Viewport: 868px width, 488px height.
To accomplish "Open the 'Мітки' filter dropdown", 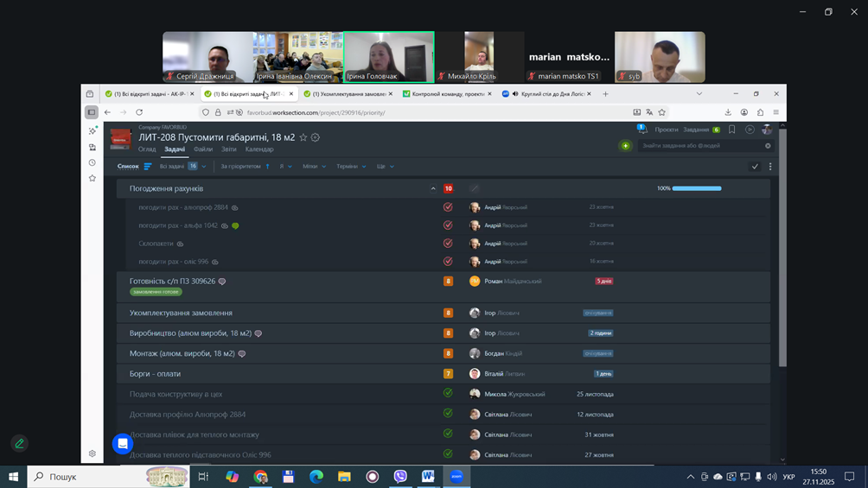I will (314, 167).
